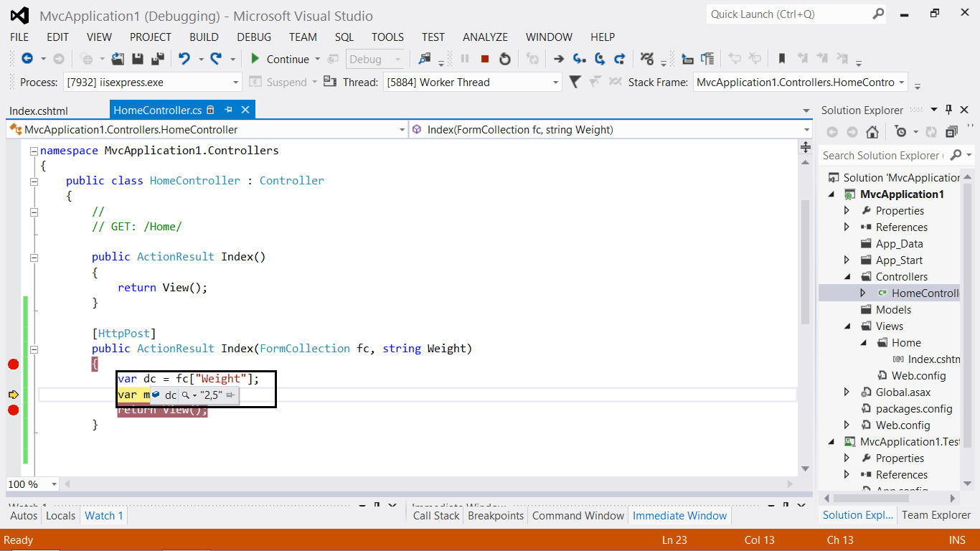Click Solution Explorer Home icon
980x551 pixels.
[872, 132]
